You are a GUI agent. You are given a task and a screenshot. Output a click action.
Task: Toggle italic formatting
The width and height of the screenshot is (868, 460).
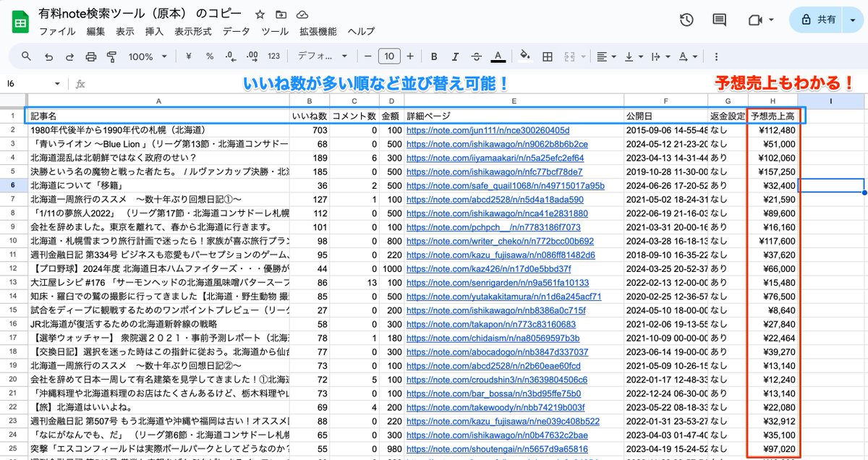(x=455, y=56)
